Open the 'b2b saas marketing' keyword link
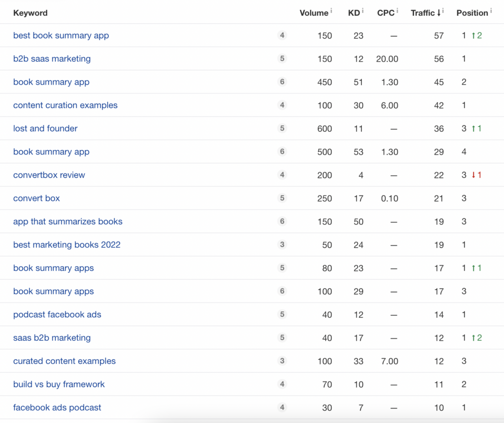This screenshot has height=423, width=504. click(x=52, y=59)
